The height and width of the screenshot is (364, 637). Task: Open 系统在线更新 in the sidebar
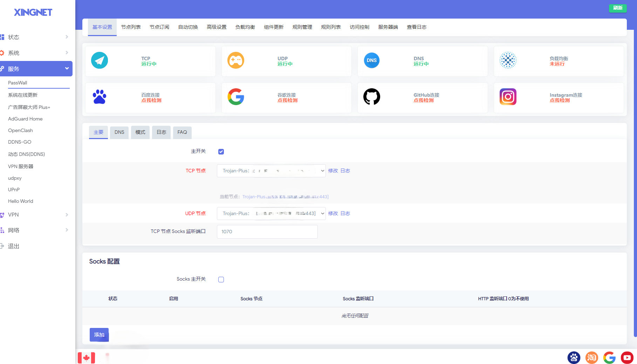(x=23, y=95)
